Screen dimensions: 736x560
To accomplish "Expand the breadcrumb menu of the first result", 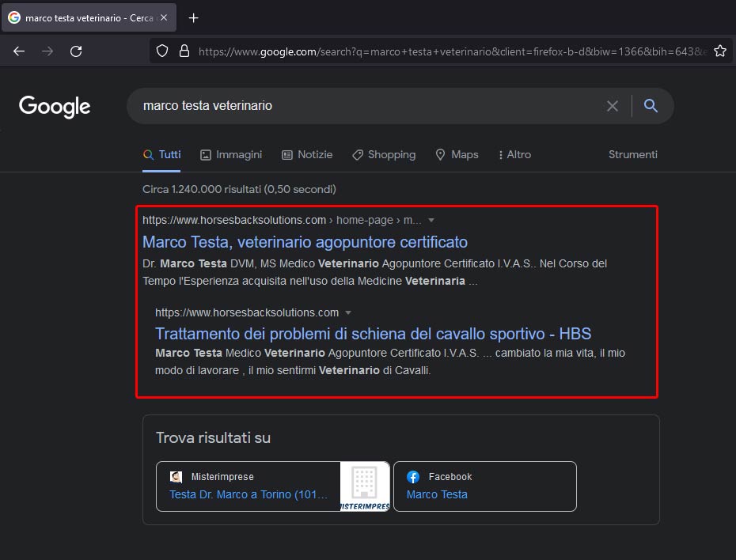I will 430,220.
